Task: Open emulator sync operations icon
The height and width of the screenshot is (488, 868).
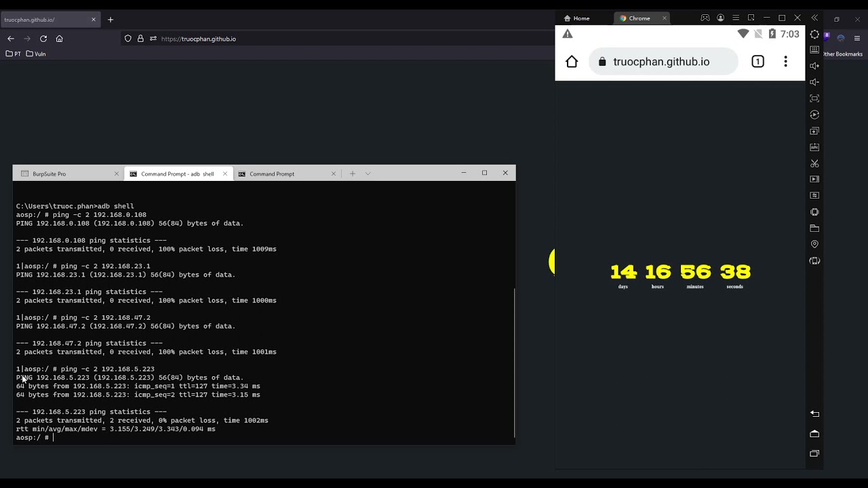Action: click(x=814, y=195)
